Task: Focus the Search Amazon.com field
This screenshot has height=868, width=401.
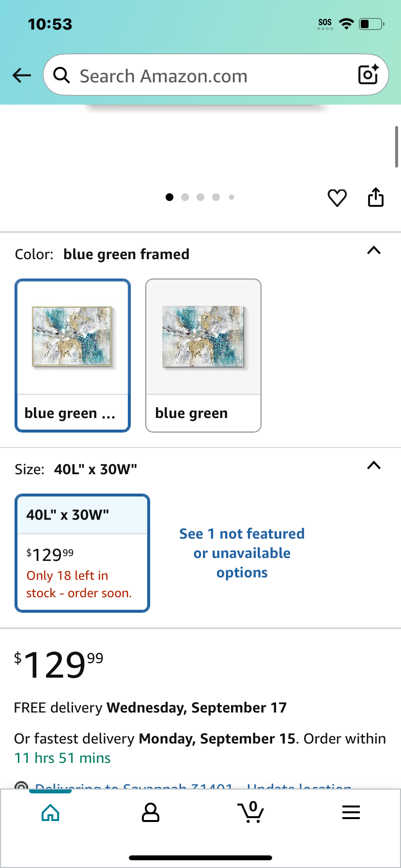Action: click(216, 75)
